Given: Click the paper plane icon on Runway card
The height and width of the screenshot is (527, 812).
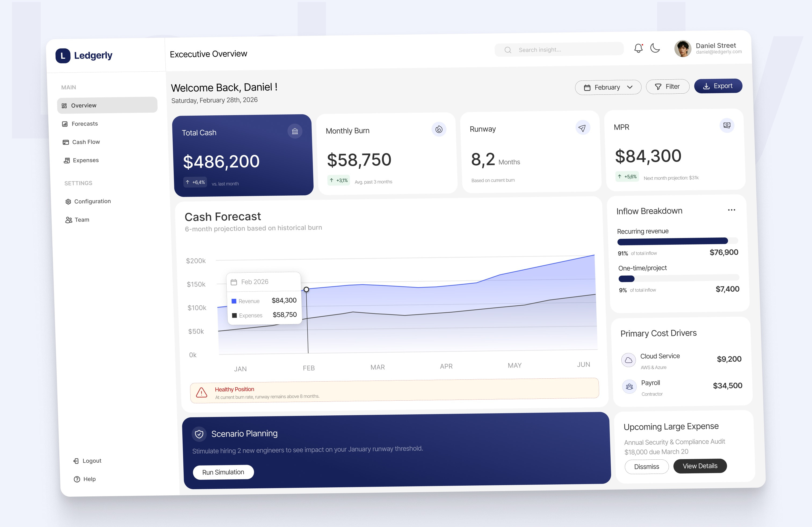Looking at the screenshot, I should point(582,127).
